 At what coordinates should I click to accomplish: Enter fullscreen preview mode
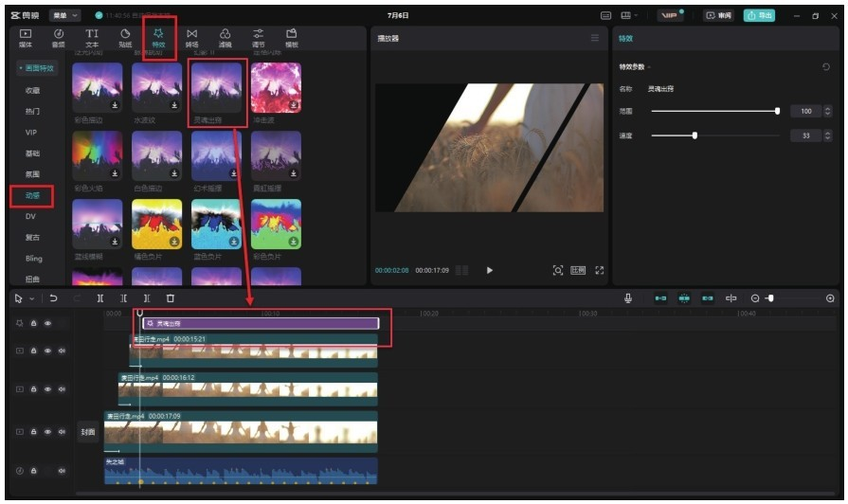coord(599,270)
